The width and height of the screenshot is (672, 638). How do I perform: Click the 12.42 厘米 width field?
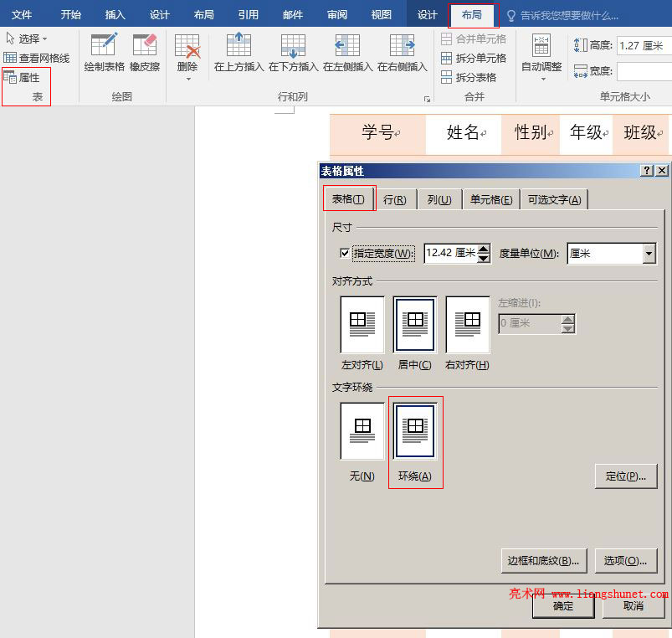pos(450,253)
